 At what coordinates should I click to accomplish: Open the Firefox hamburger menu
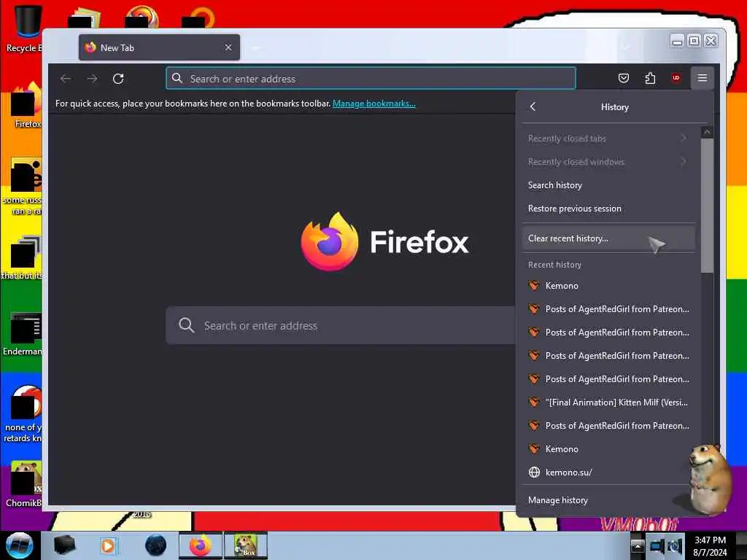[x=702, y=78]
